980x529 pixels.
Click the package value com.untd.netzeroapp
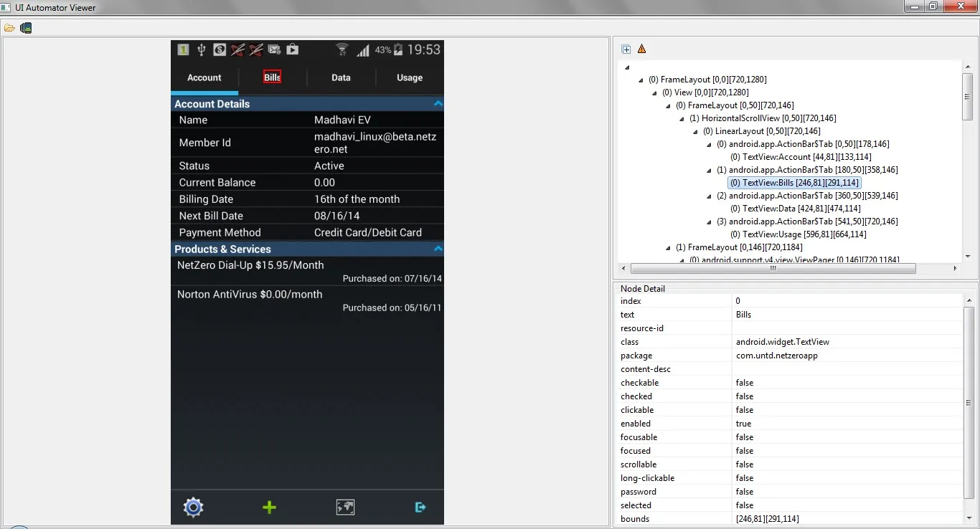(777, 356)
